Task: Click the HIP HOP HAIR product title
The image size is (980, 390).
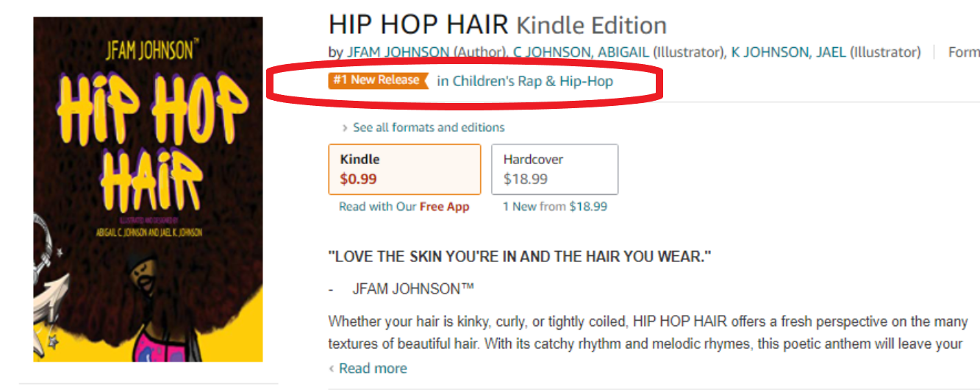Action: click(418, 24)
